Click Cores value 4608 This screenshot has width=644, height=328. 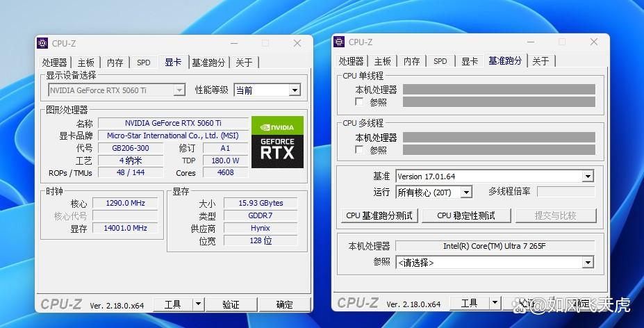(226, 172)
